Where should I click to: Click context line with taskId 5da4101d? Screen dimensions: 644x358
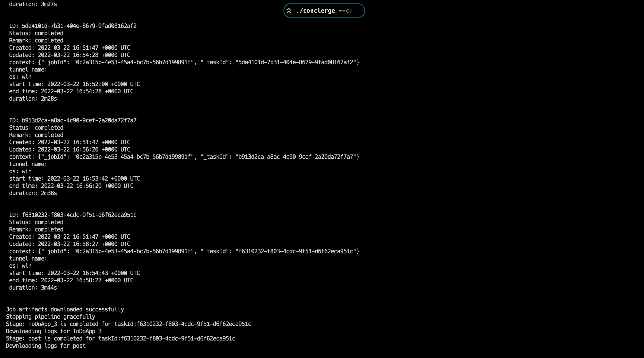pos(184,62)
